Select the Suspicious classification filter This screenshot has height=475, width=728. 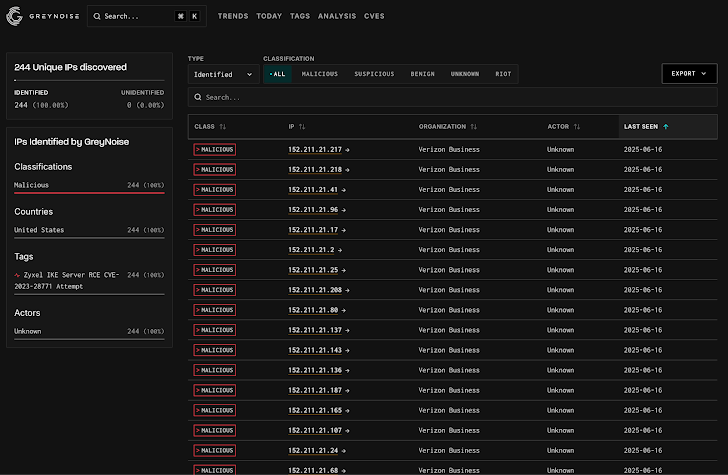point(374,74)
